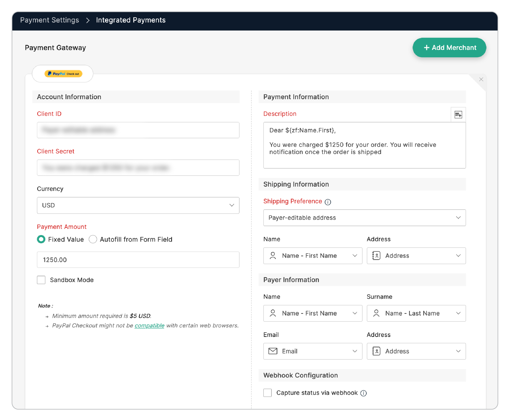The width and height of the screenshot is (512, 420).
Task: Expand Surname Last Name dropdown
Action: pos(416,313)
